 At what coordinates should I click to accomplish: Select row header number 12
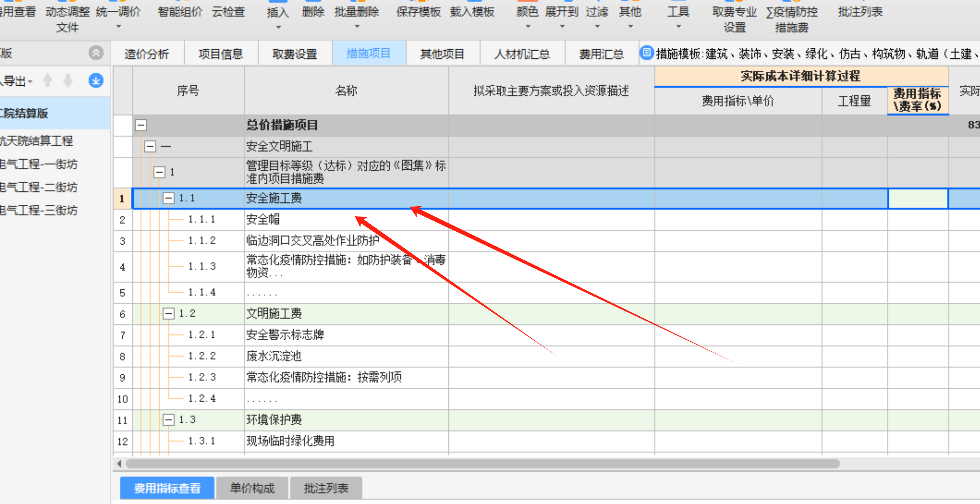pyautogui.click(x=122, y=441)
